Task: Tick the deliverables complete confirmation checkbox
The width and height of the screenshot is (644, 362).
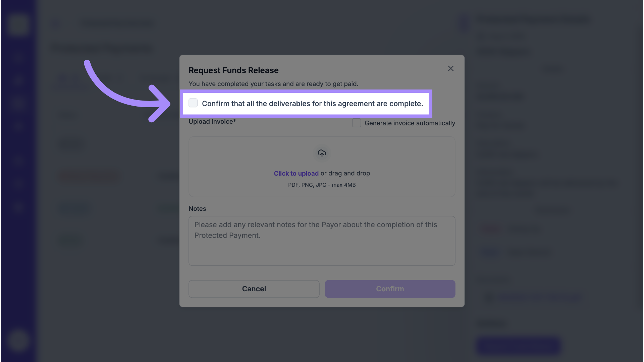Action: point(193,103)
